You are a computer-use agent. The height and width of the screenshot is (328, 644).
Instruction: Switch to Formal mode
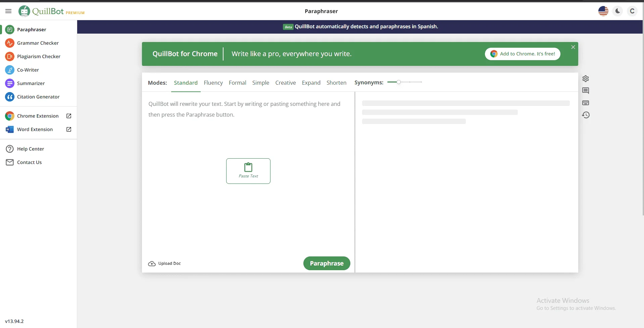tap(237, 83)
